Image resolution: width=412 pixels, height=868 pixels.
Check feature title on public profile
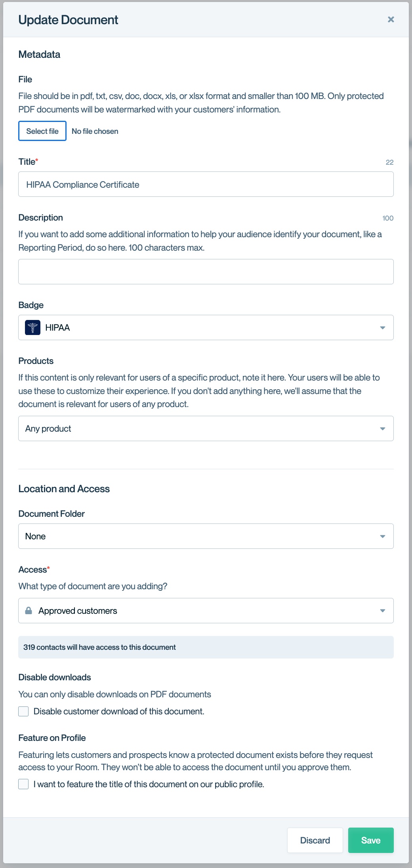(x=23, y=784)
